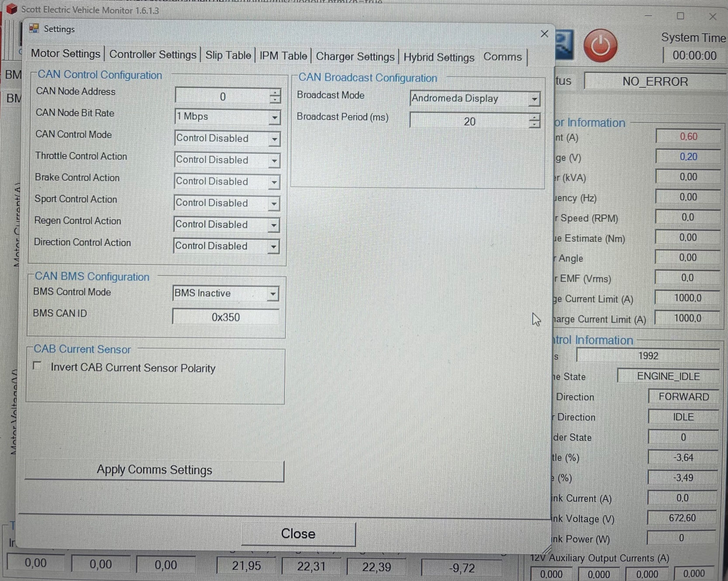This screenshot has height=581, width=728.
Task: Select the Slip Table tab
Action: click(228, 55)
